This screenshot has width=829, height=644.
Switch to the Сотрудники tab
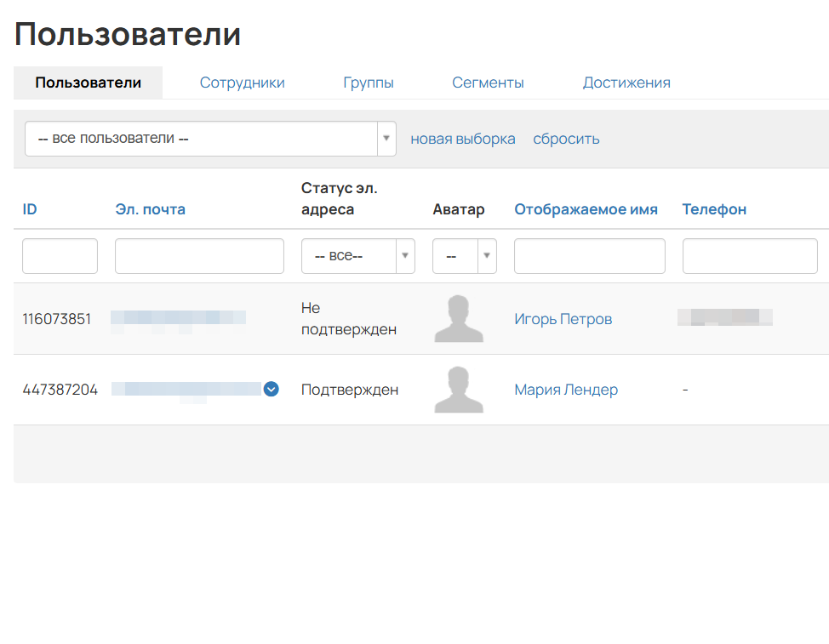pyautogui.click(x=242, y=83)
